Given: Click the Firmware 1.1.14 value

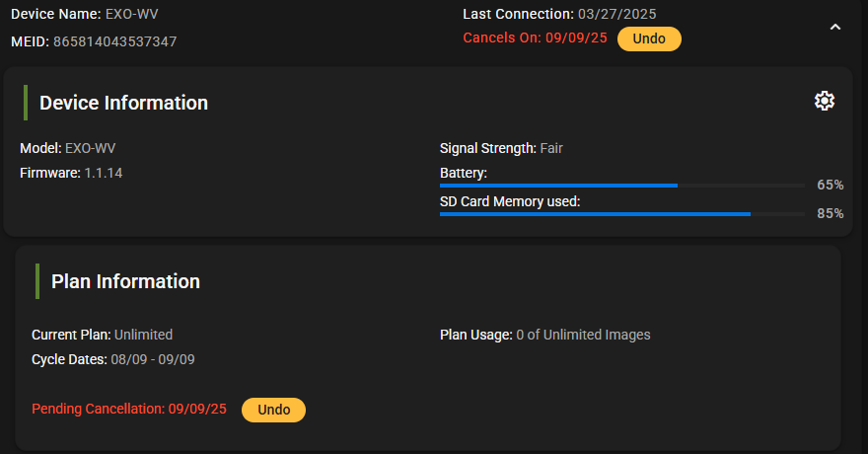Looking at the screenshot, I should coord(103,173).
